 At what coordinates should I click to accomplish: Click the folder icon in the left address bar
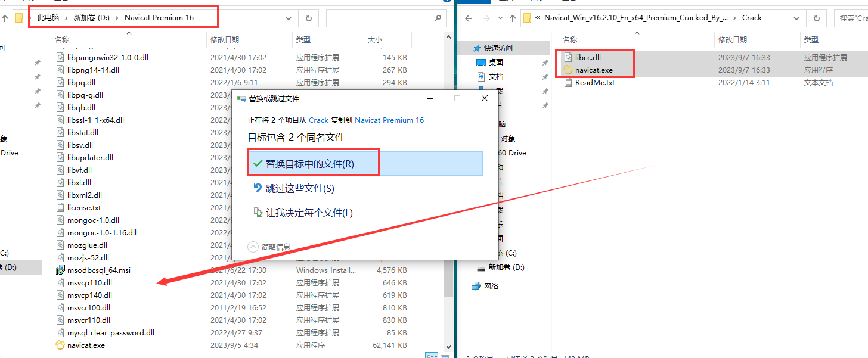pyautogui.click(x=20, y=18)
